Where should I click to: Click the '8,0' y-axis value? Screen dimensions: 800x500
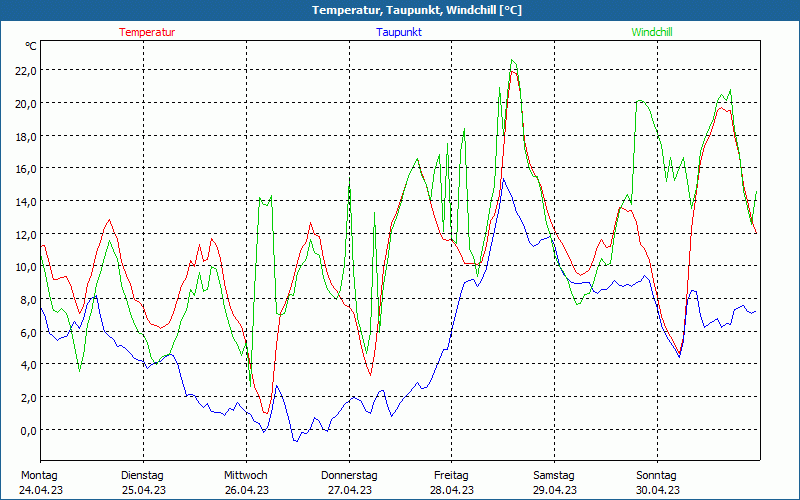[x=28, y=299]
